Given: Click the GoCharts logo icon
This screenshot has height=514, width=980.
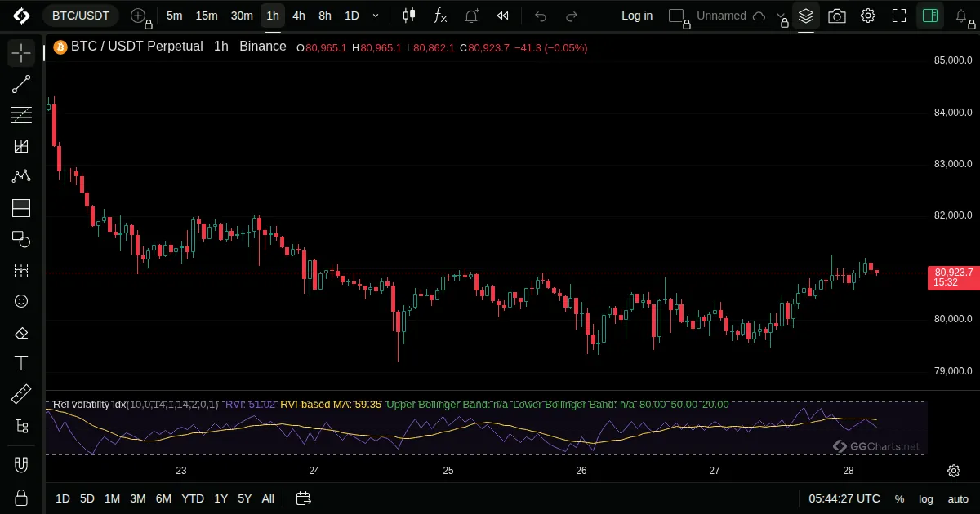Looking at the screenshot, I should point(21,16).
